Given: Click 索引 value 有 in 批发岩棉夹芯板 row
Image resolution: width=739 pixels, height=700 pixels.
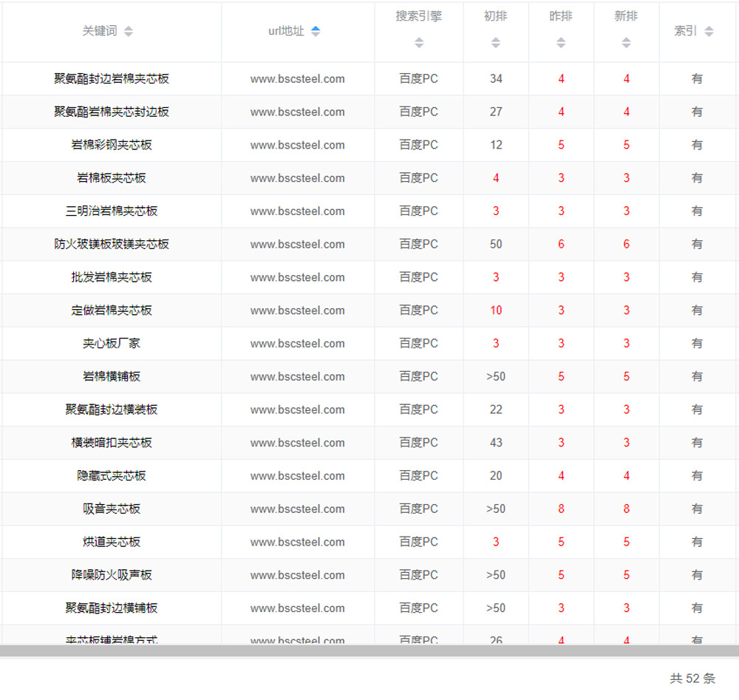Looking at the screenshot, I should click(x=697, y=277).
